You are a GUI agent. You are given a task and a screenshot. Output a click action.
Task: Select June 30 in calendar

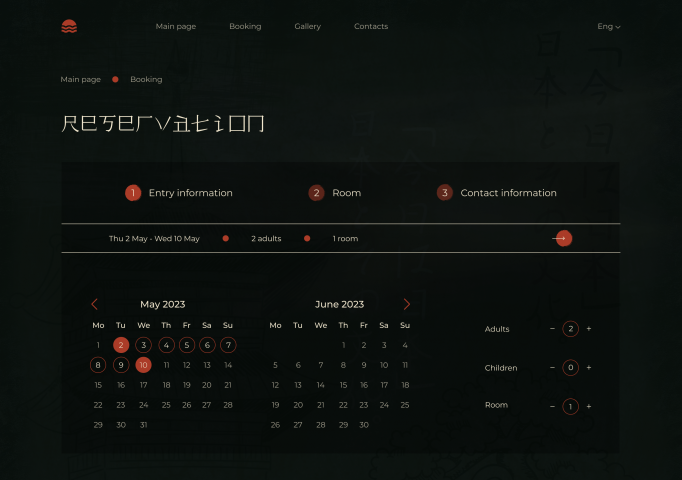click(x=364, y=425)
